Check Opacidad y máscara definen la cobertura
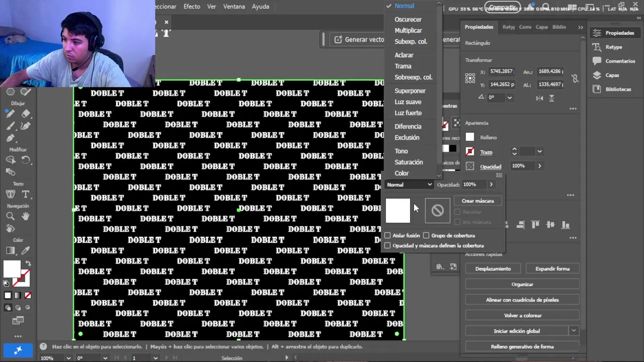Viewport: 644px width, 362px height. (387, 246)
